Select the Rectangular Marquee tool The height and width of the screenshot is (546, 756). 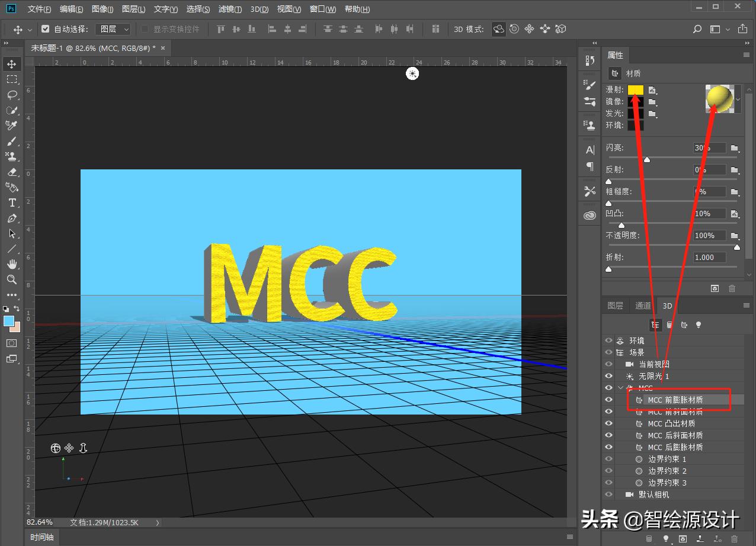coord(12,79)
